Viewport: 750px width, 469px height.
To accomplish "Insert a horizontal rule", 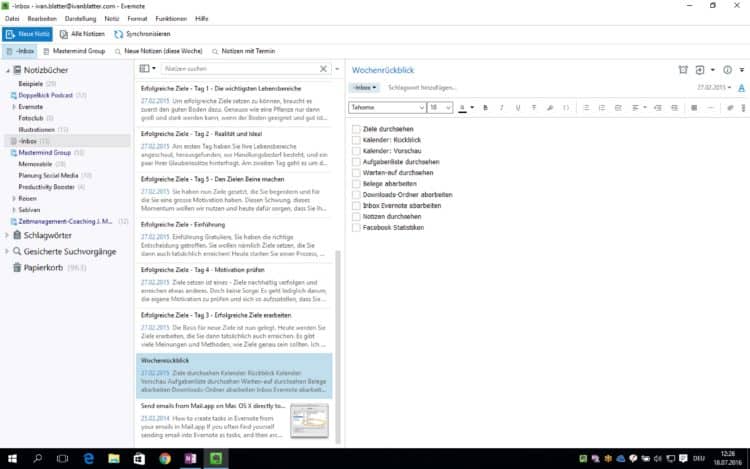I will point(710,108).
